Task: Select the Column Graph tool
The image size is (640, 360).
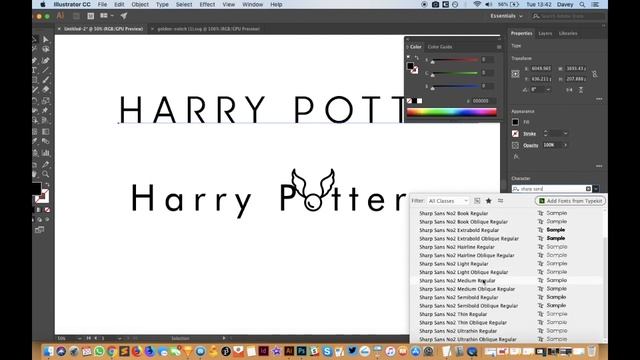Action: 46,153
